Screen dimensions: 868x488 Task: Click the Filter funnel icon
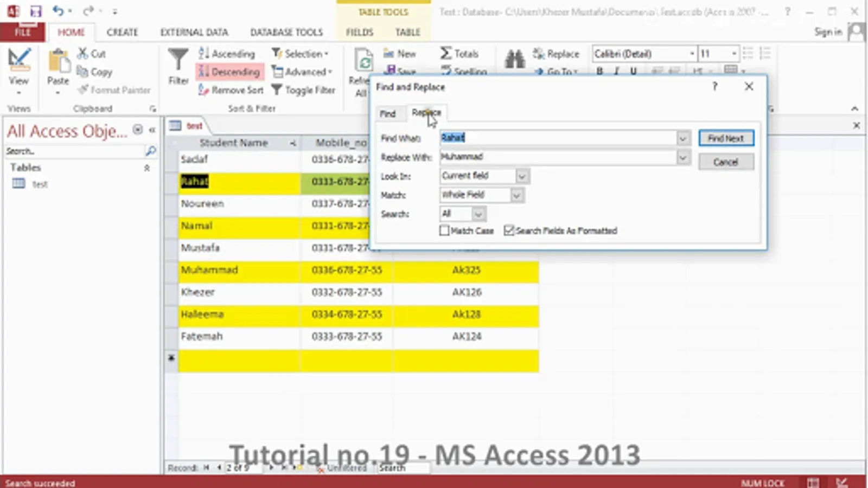click(178, 67)
